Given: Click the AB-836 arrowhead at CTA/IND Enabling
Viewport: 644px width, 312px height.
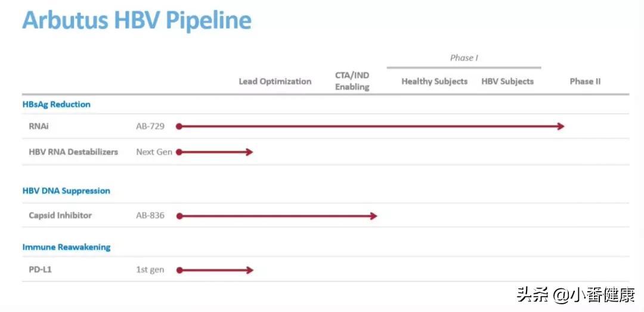Looking at the screenshot, I should click(x=373, y=216).
